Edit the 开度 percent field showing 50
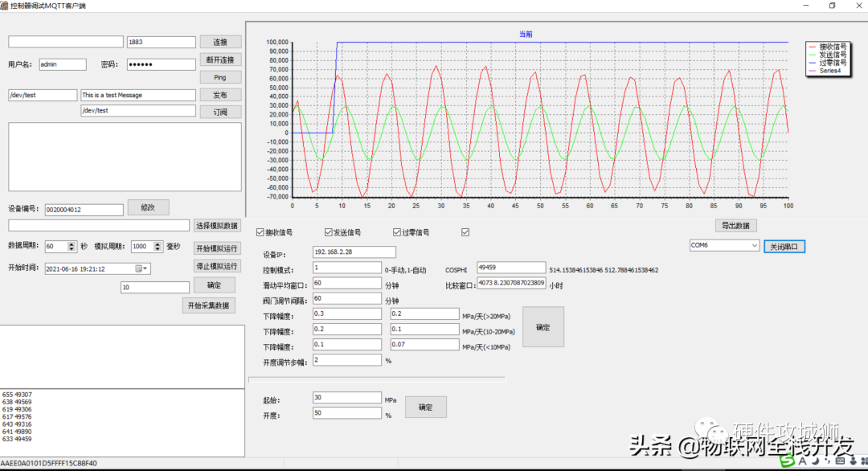This screenshot has width=868, height=471. pyautogui.click(x=347, y=413)
